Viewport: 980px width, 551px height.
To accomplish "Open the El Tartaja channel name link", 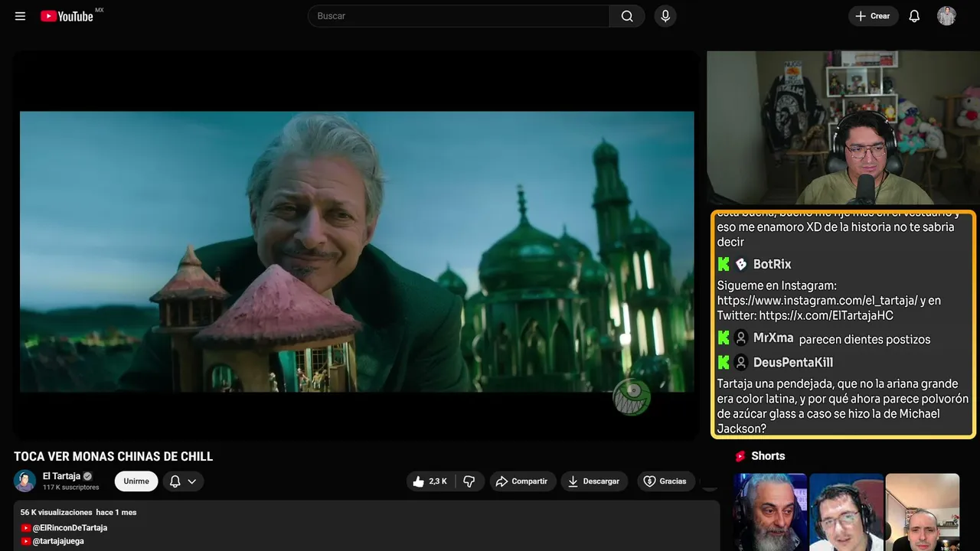I will pos(61,476).
